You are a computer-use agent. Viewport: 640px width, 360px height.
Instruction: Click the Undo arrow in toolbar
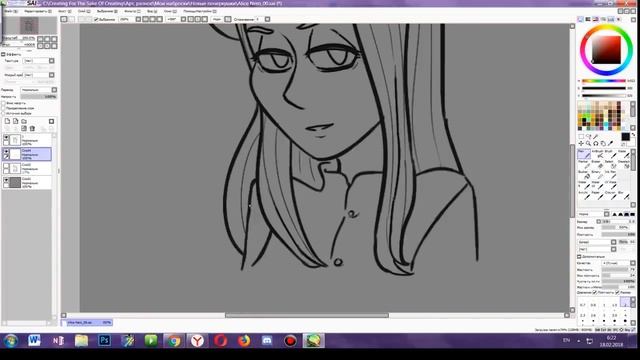coord(64,19)
